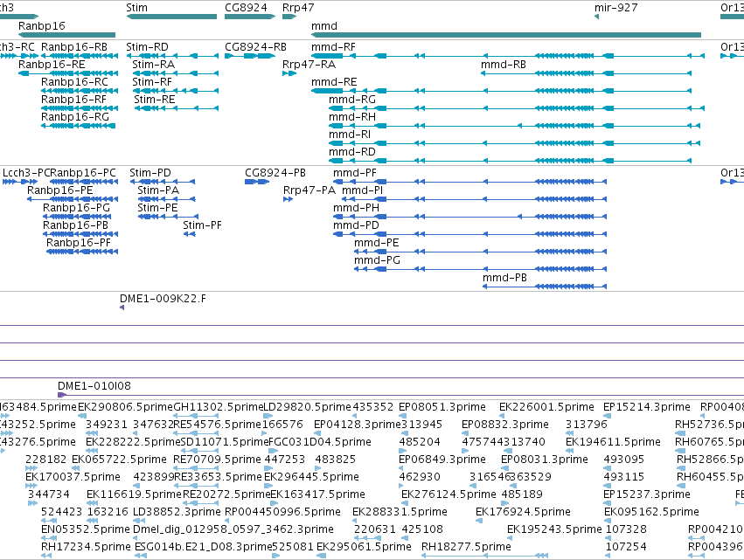
Task: Click the EK290806.5prime EST label
Action: click(125, 407)
